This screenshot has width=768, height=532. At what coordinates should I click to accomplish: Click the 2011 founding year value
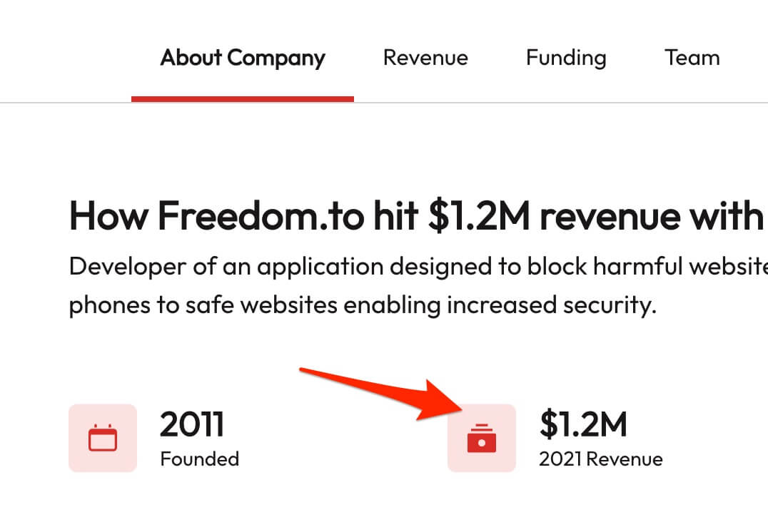pos(192,424)
